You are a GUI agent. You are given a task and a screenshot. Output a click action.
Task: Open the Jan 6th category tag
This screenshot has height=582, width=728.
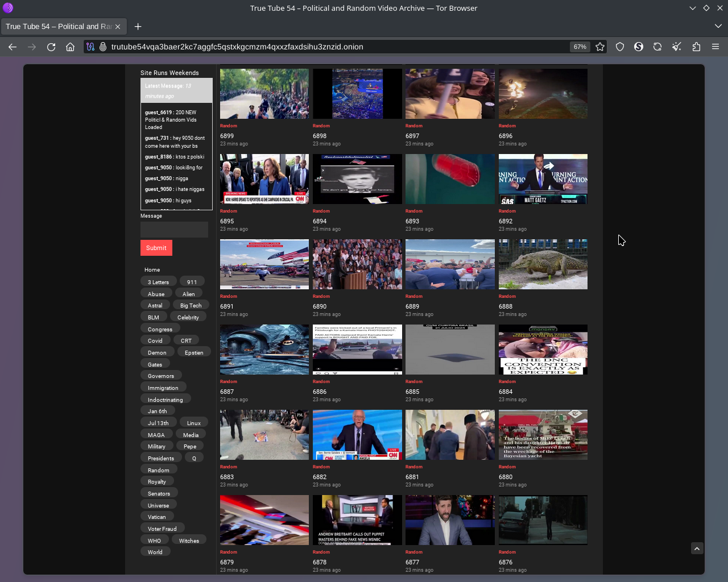pos(158,411)
